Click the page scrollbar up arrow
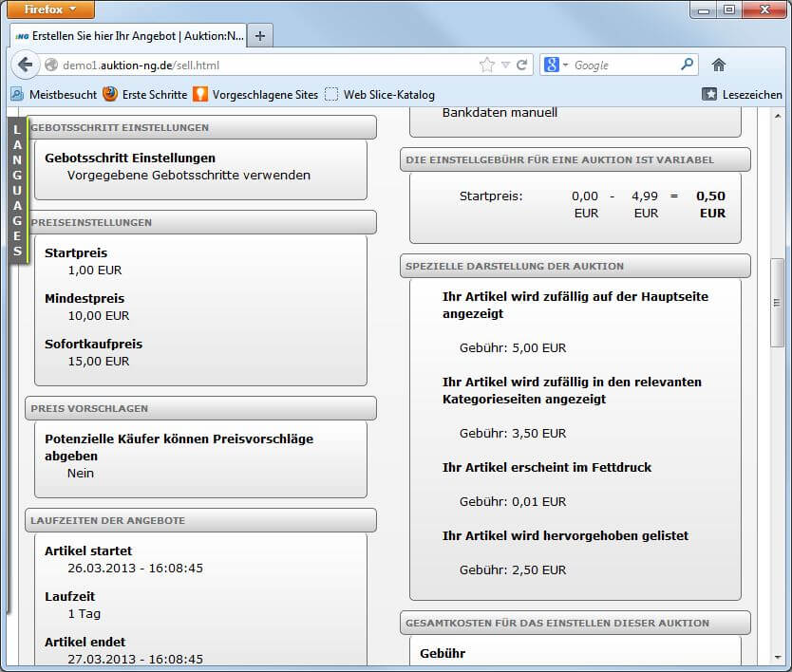792x672 pixels. coord(778,116)
